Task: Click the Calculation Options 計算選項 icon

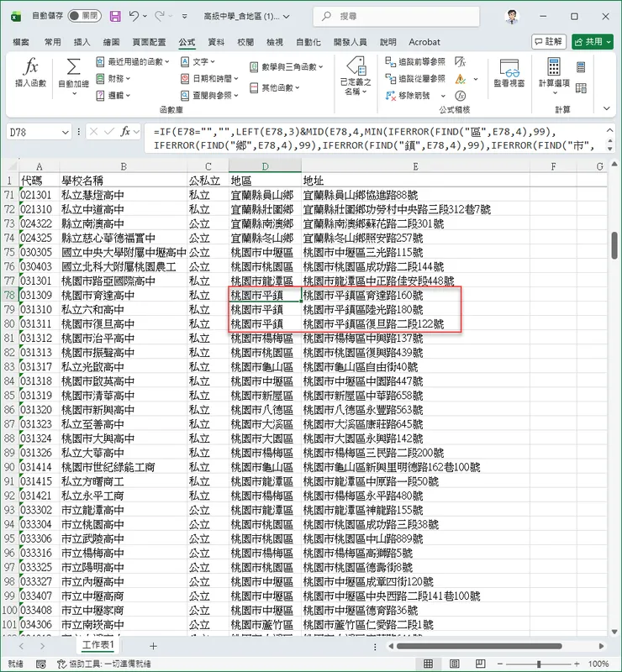Action: pos(554,67)
